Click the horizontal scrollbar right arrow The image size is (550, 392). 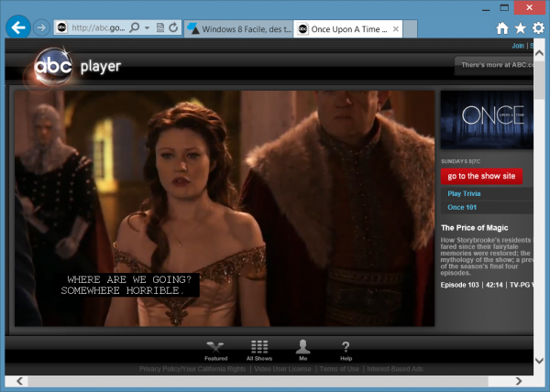pyautogui.click(x=519, y=381)
